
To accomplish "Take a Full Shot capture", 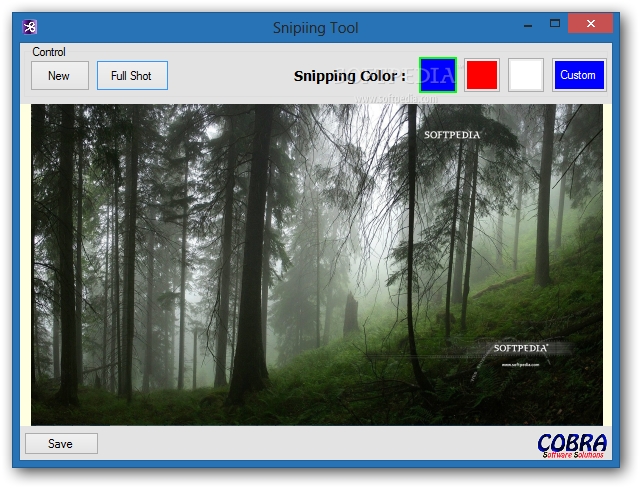I will (x=132, y=75).
